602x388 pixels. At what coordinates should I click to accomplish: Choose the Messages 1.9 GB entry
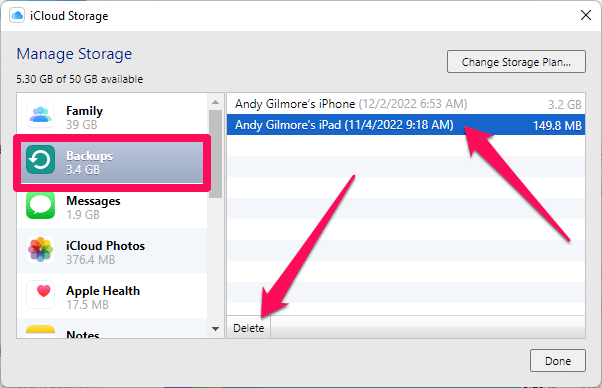pos(112,206)
